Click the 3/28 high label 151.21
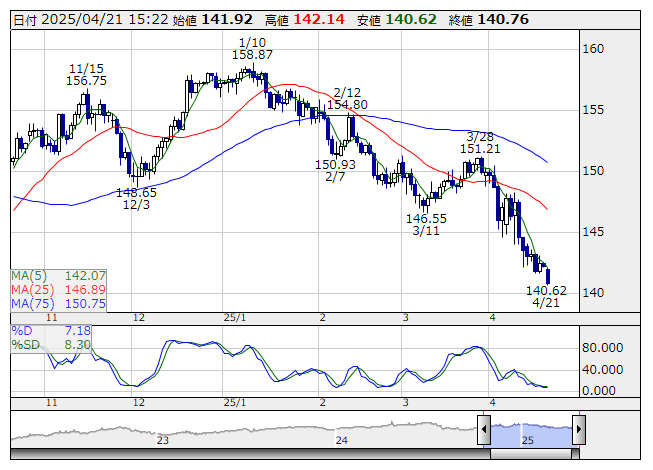Screen dimensions: 653x470 pos(480,149)
